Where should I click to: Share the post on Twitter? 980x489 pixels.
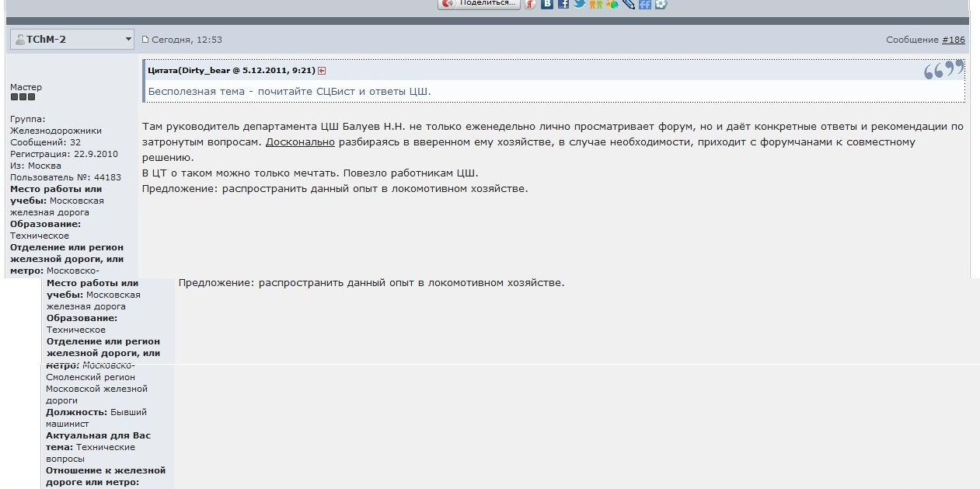[580, 4]
